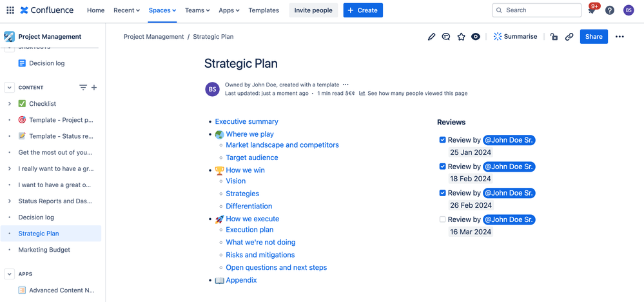Expand the Checklist tree item

pyautogui.click(x=10, y=104)
